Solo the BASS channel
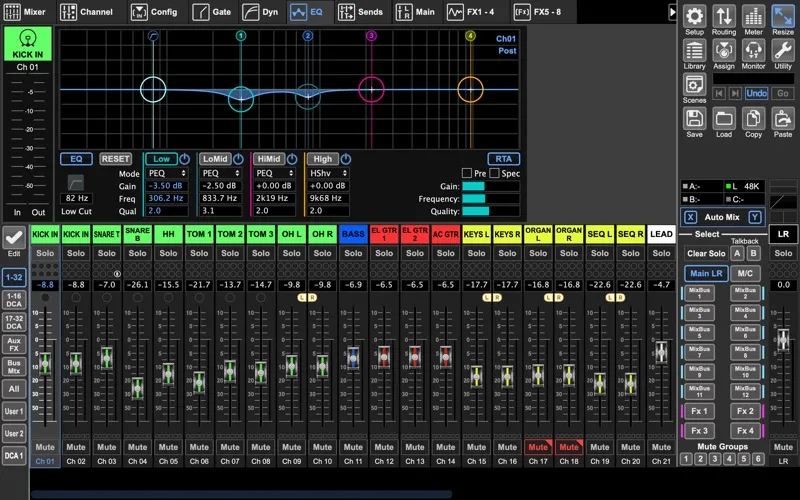 [x=353, y=253]
